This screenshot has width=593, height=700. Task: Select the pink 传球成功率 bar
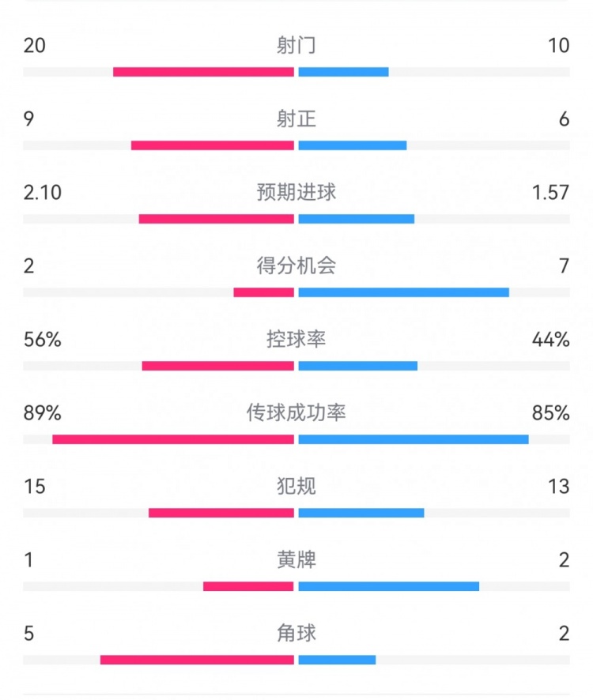(x=173, y=439)
